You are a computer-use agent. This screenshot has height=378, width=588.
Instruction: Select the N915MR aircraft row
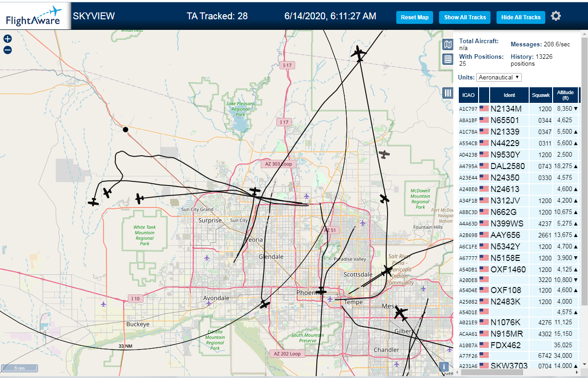click(x=519, y=334)
